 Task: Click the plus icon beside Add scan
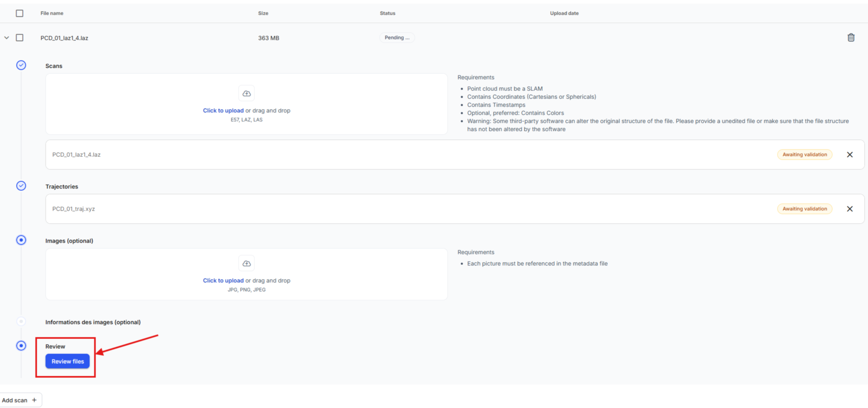(34, 400)
